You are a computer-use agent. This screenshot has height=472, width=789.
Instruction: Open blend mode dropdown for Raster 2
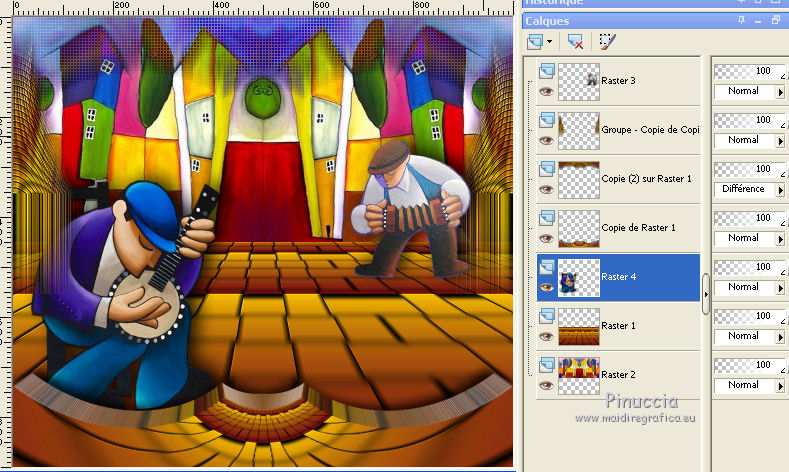coord(780,386)
